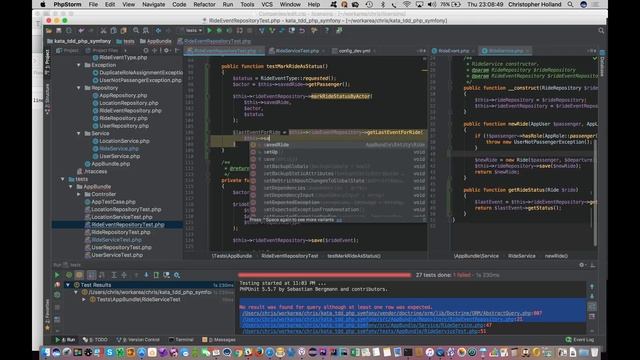Click the Save All icon in main toolbar

(59, 31)
